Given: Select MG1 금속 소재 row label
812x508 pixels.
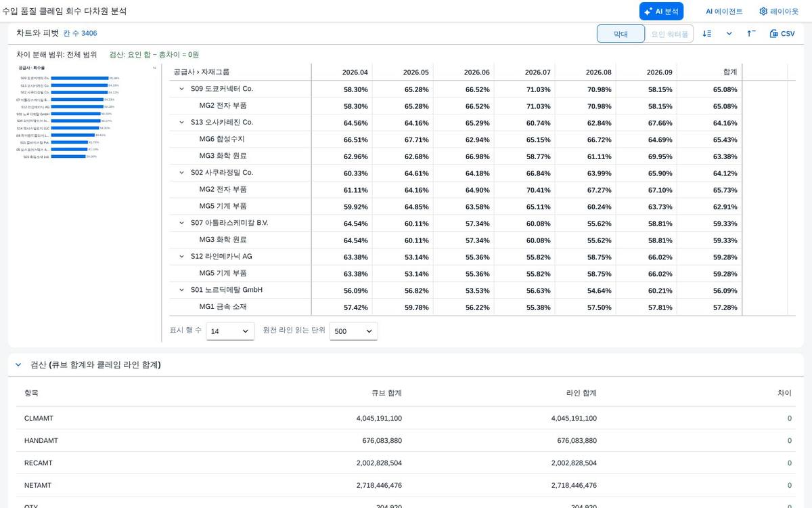Looking at the screenshot, I should point(223,307).
